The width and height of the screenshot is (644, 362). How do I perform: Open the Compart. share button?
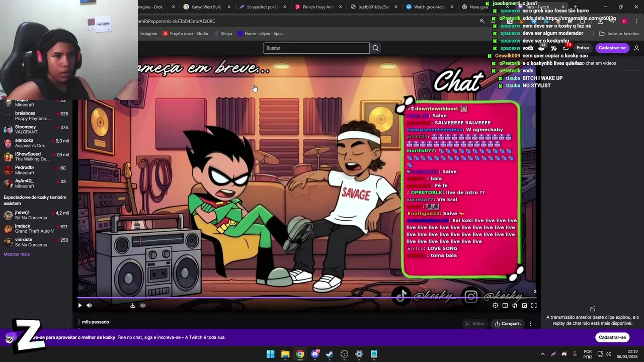(x=508, y=324)
